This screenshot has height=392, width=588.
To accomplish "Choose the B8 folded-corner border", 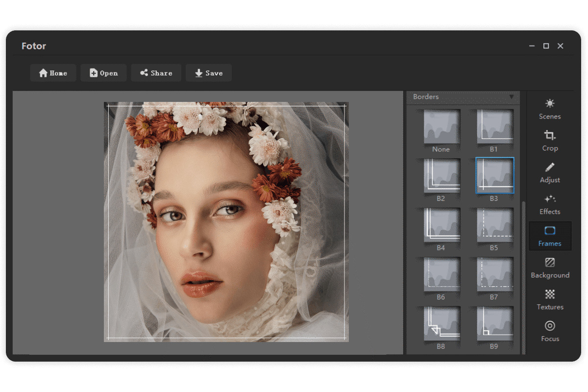I will (441, 328).
